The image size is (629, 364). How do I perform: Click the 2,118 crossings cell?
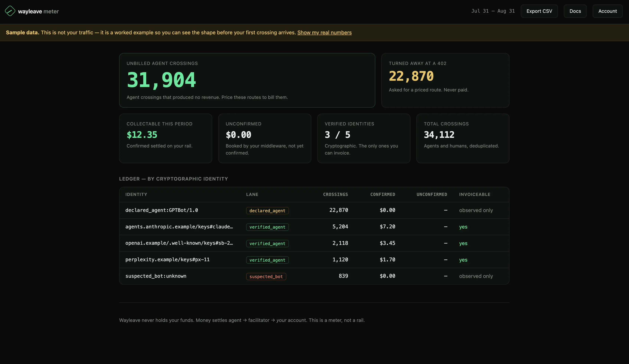coord(340,243)
